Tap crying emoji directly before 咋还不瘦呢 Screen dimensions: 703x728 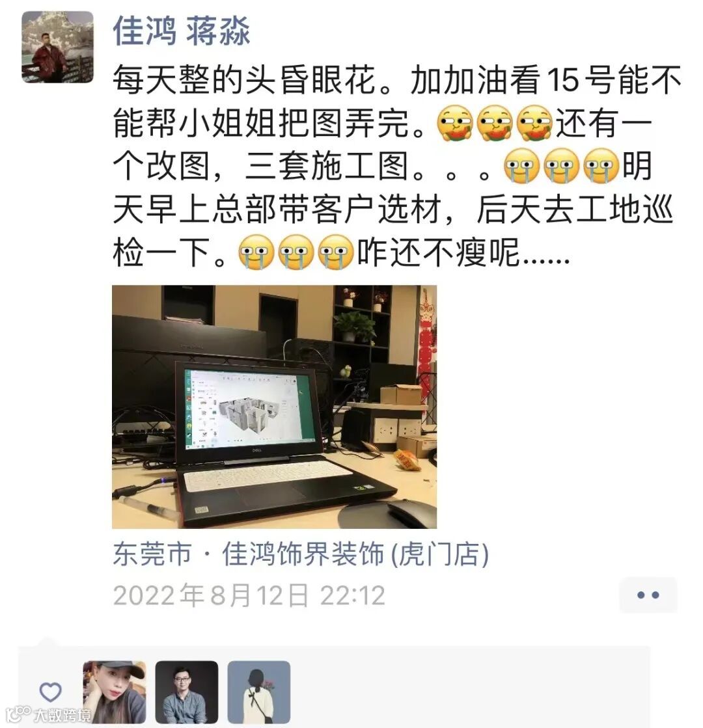tap(335, 252)
